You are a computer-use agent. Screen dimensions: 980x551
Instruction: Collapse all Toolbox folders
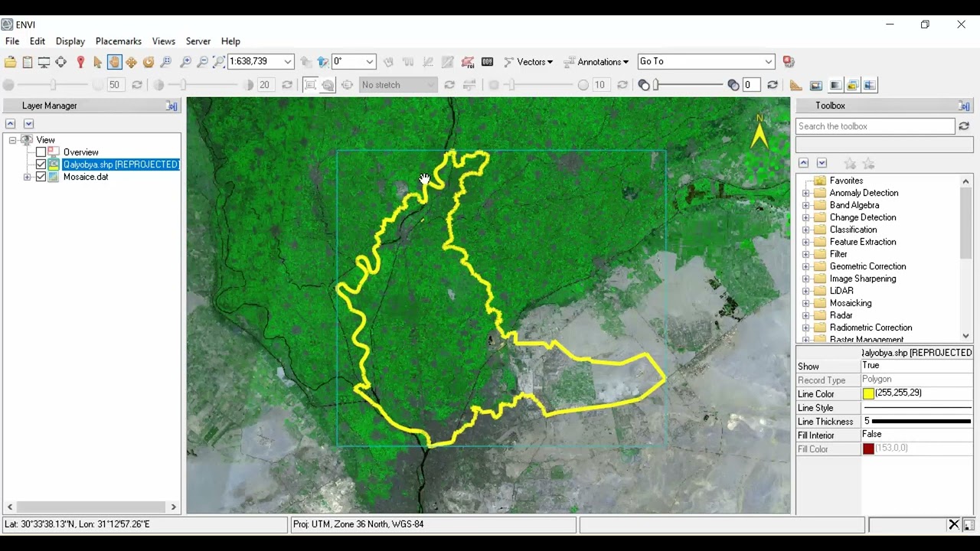tap(803, 163)
